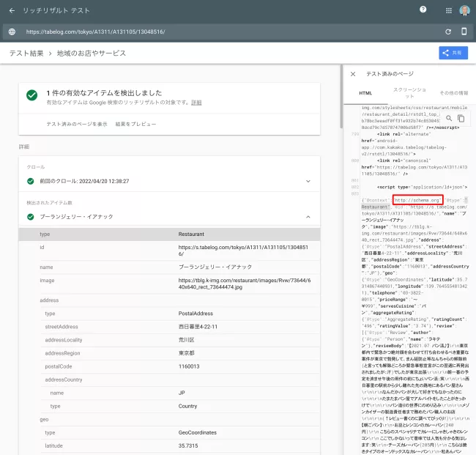Expand the 前回のクロール section
This screenshot has height=455, width=476.
(x=308, y=181)
